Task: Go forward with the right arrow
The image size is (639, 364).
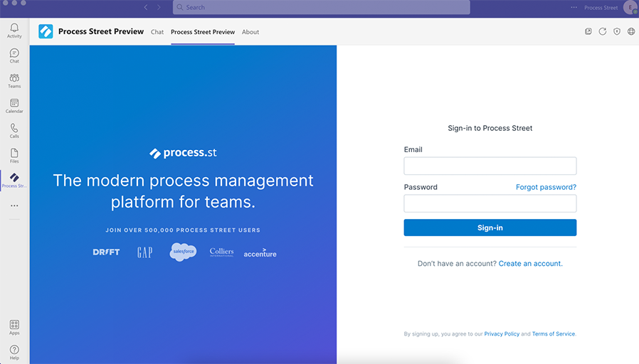Action: coord(159,7)
